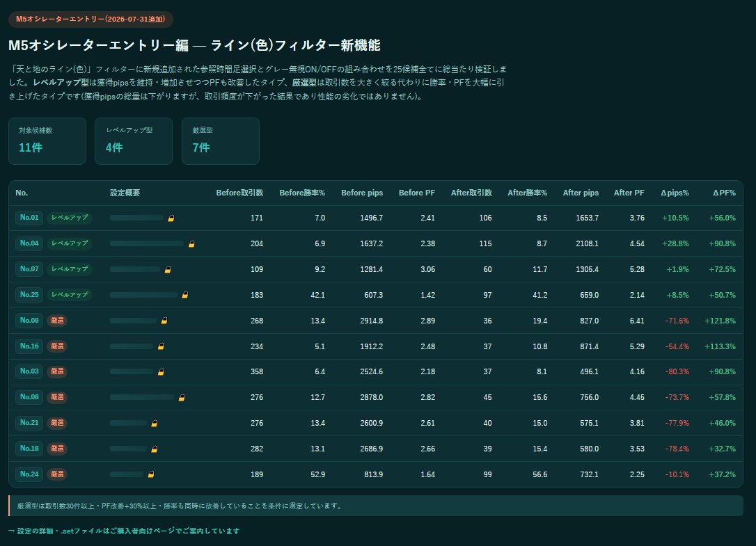Click the M5オシレーターエントリー date badge
The image size is (756, 546).
90,19
